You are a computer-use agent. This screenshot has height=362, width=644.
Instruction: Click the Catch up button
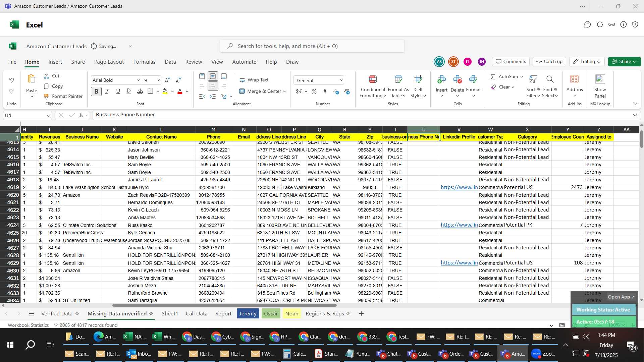549,61
